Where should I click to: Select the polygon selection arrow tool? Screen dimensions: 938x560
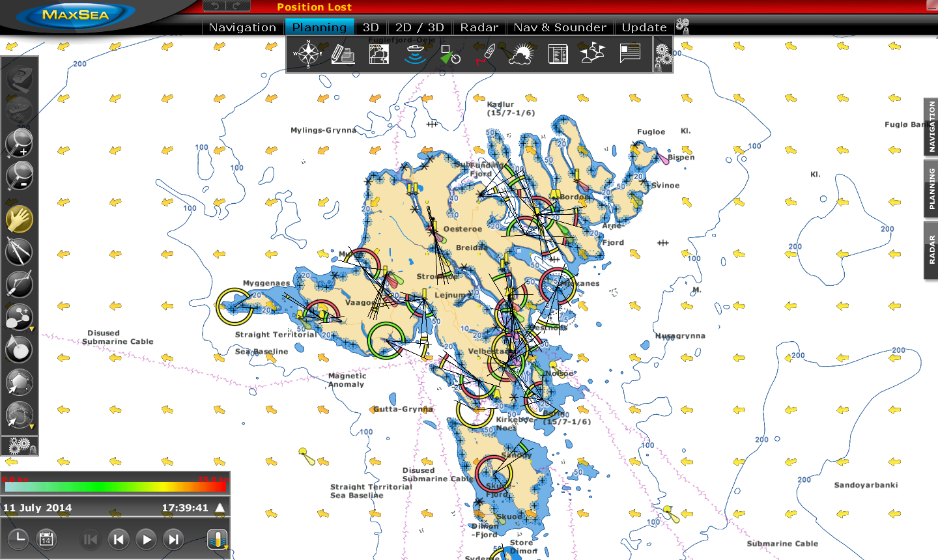20,382
